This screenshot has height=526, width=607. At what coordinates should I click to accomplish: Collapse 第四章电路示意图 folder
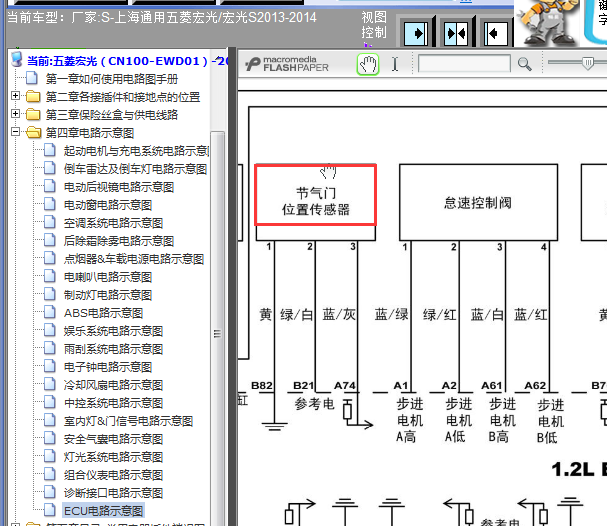15,132
